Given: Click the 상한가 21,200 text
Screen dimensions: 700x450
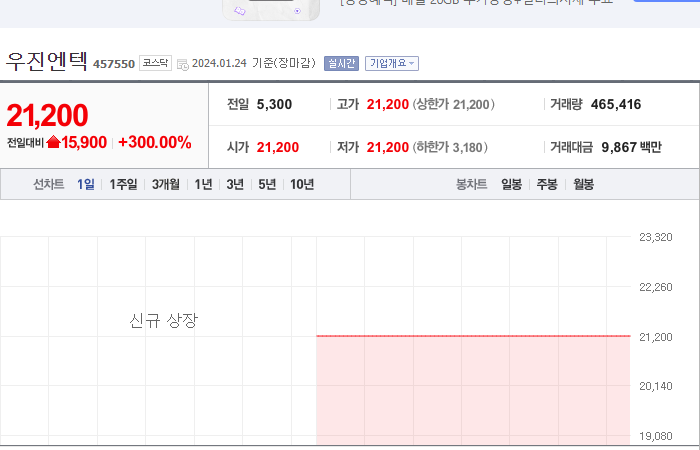Looking at the screenshot, I should point(454,104).
